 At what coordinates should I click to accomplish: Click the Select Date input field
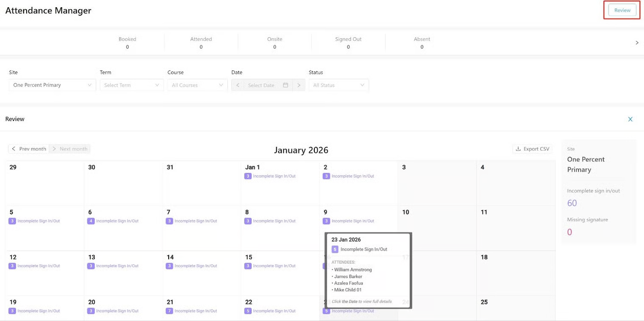[x=261, y=85]
